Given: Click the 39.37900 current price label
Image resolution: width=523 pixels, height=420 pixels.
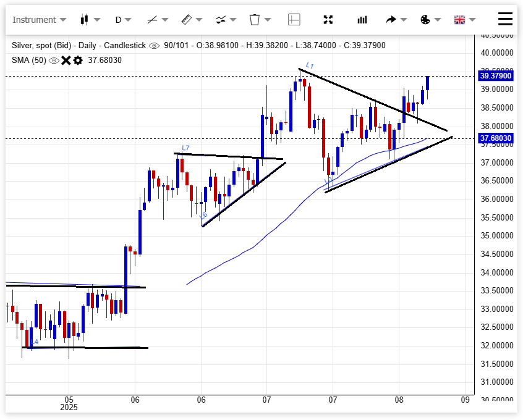Looking at the screenshot, I should pyautogui.click(x=496, y=76).
